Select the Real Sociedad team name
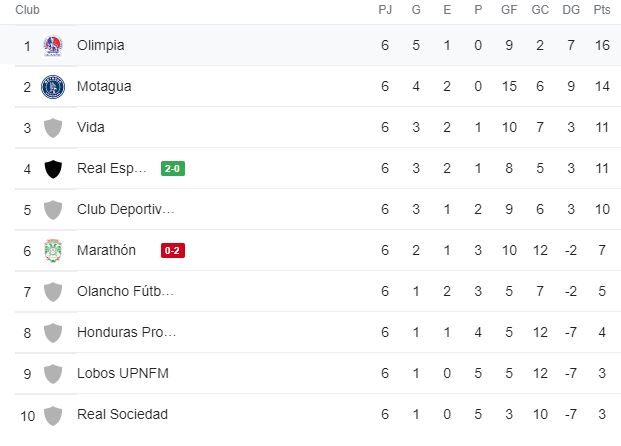 [x=122, y=414]
